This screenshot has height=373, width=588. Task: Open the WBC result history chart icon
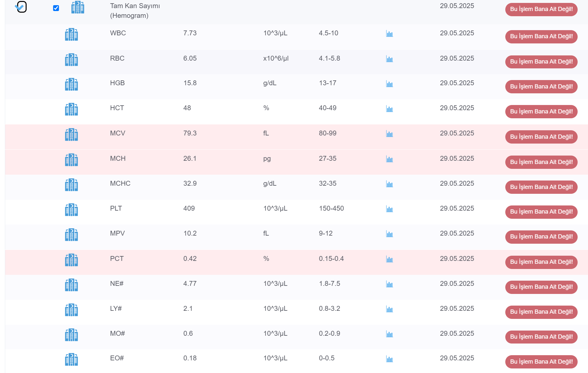point(390,34)
